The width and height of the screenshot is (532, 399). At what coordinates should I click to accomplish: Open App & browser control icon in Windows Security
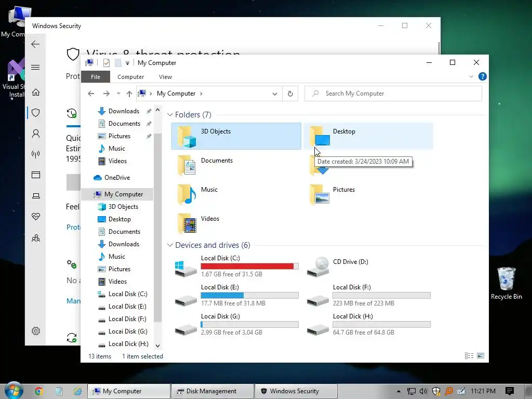pyautogui.click(x=36, y=175)
